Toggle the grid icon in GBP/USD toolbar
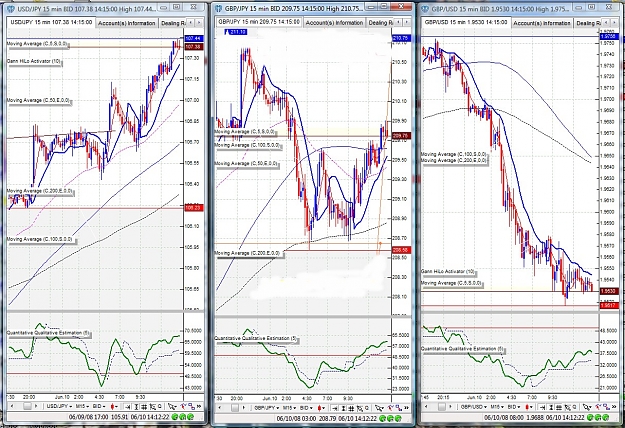This screenshot has height=428, width=625. (x=558, y=407)
